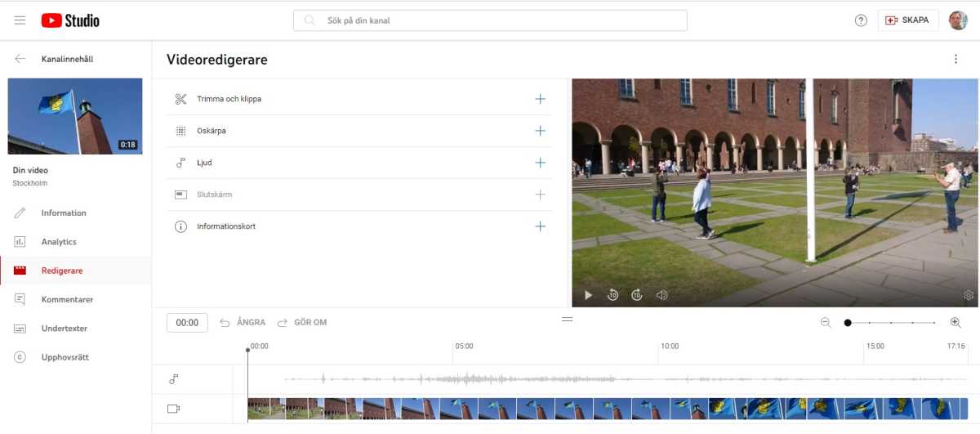980x434 pixels.
Task: Open the player settings gear
Action: pos(969,295)
